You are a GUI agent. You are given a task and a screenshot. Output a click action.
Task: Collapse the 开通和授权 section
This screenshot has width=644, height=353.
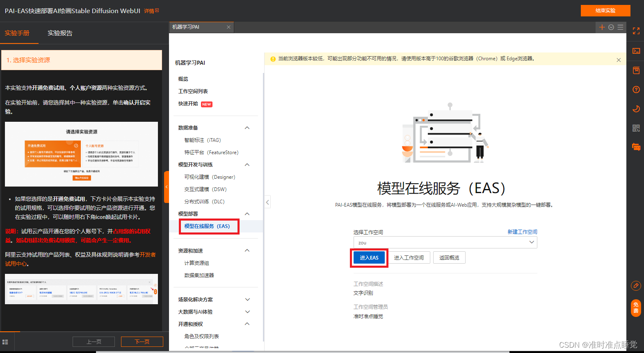[x=247, y=324]
